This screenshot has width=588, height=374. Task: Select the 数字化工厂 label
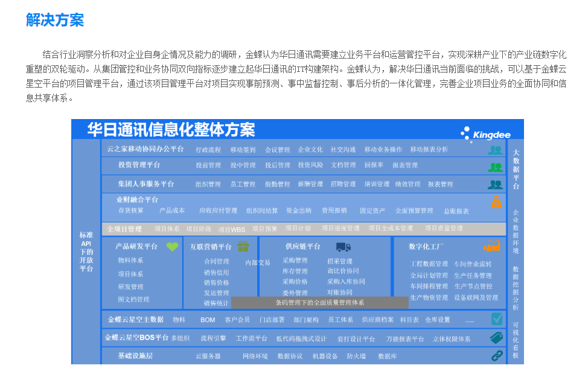(x=426, y=247)
